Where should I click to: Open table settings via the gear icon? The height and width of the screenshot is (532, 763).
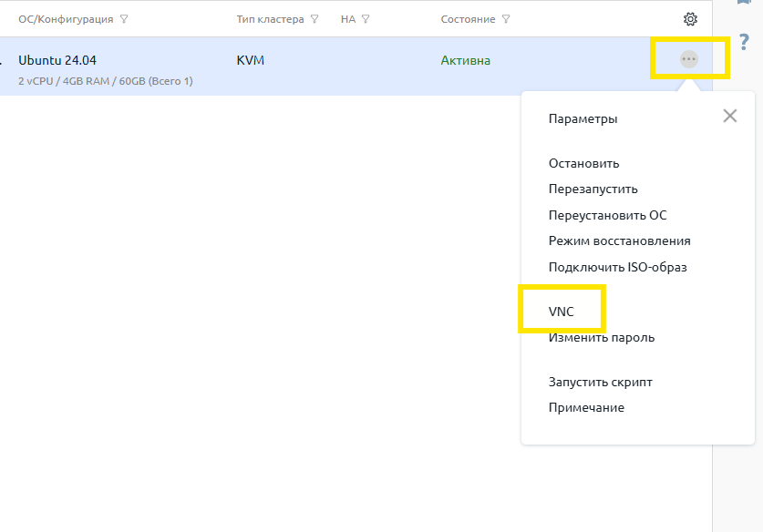[690, 19]
